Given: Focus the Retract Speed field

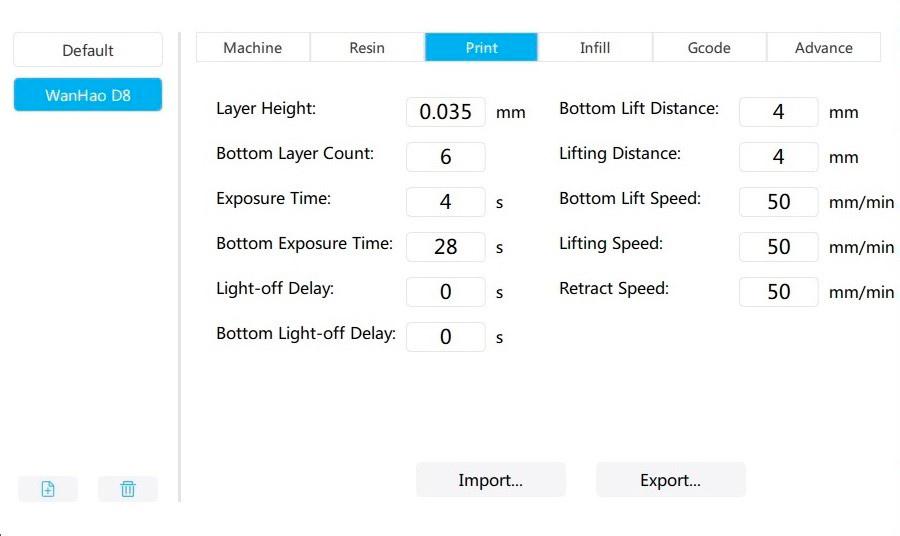Looking at the screenshot, I should pos(779,292).
